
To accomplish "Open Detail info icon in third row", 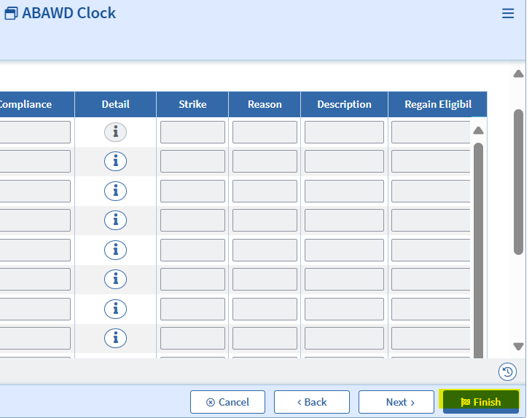I will point(115,191).
